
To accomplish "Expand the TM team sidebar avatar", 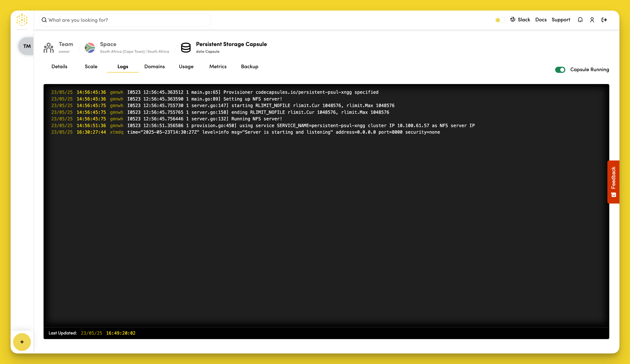I will point(26,46).
